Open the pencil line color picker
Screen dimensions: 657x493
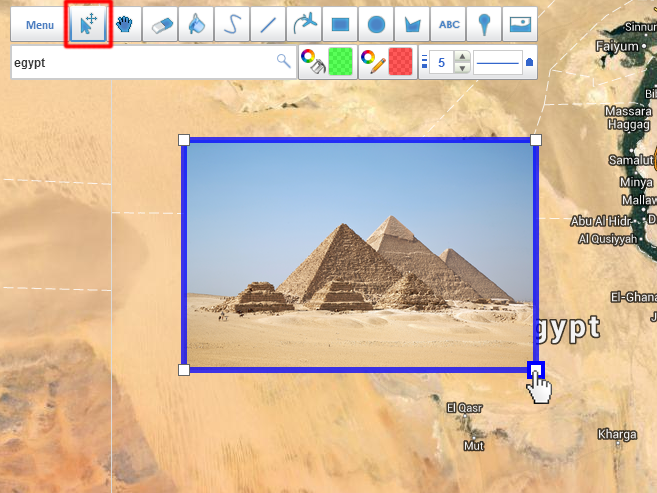click(373, 62)
